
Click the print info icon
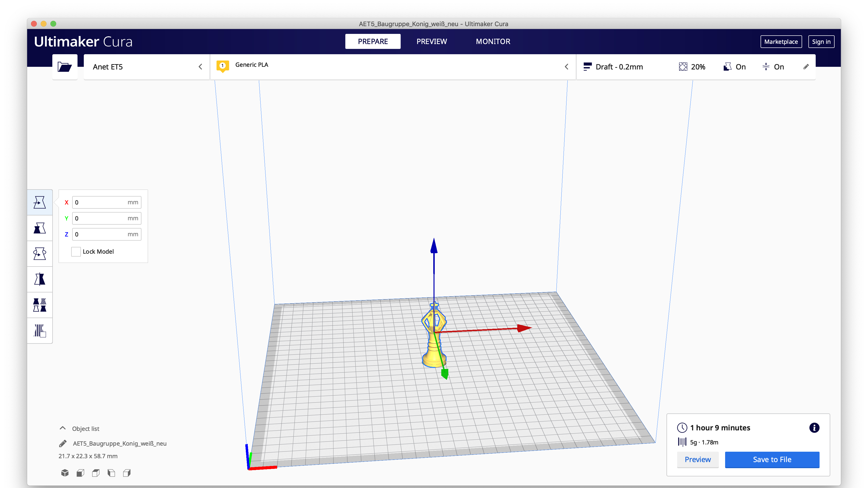point(814,428)
